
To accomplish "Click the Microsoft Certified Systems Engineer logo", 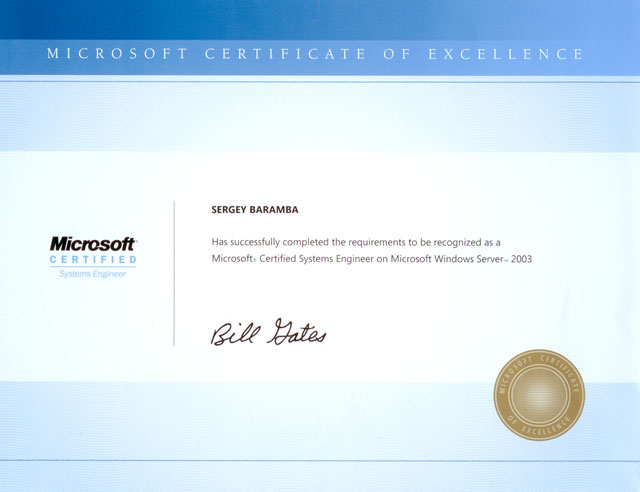I will tap(93, 257).
